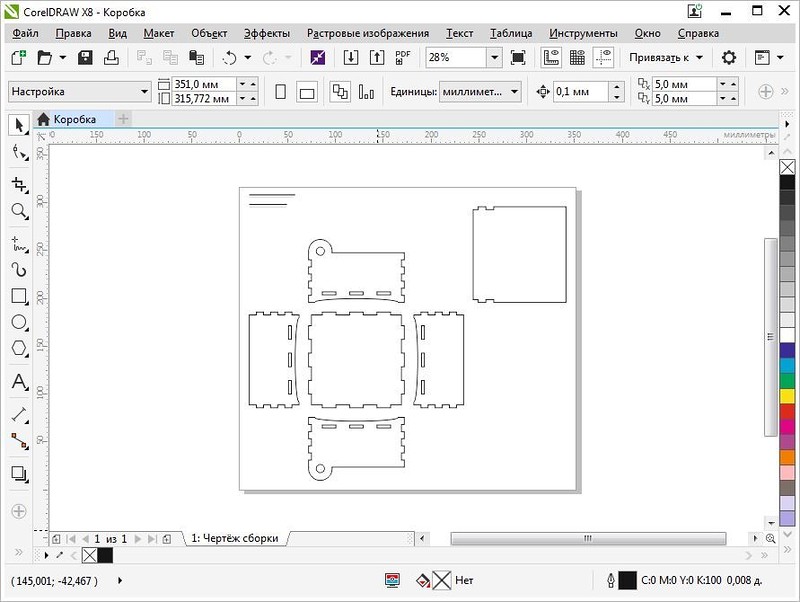Viewport: 800px width, 602px height.
Task: Open the zoom level 28% dropdown
Action: tap(494, 57)
